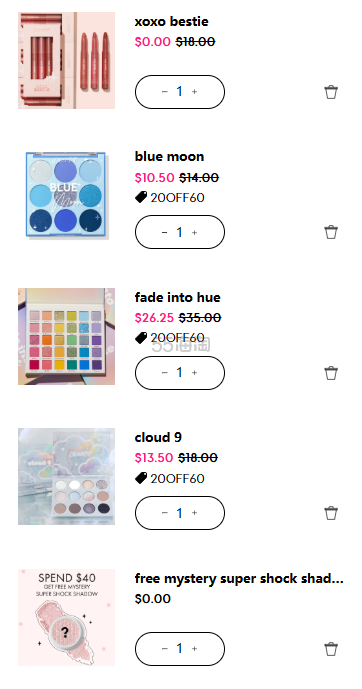362x689 pixels.
Task: Open free mystery super shock shadow title
Action: (239, 578)
